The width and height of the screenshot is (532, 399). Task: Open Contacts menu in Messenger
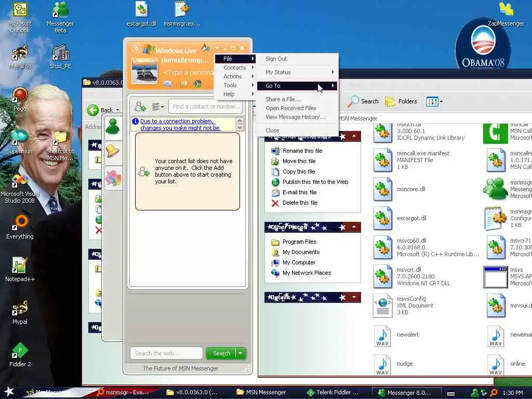(235, 68)
